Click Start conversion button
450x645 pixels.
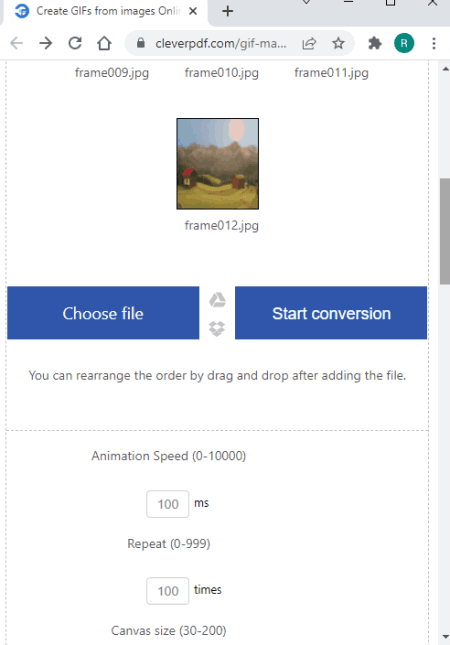pyautogui.click(x=331, y=313)
